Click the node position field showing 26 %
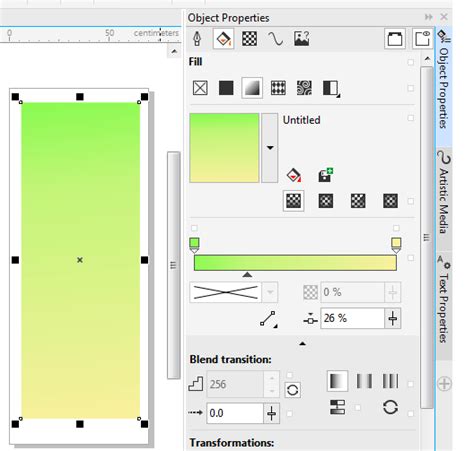 [x=353, y=318]
